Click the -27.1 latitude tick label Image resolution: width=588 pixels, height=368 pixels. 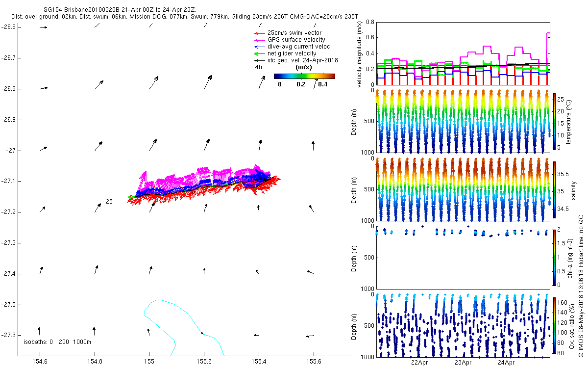click(7, 182)
